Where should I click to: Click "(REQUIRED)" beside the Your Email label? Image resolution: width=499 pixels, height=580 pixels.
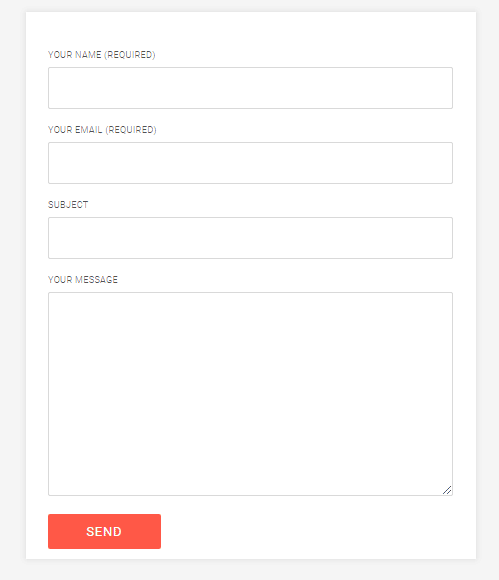[x=131, y=130]
